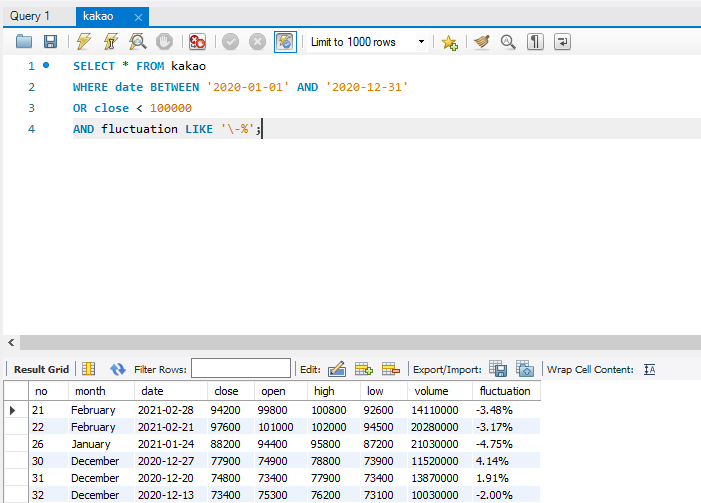Select row marker arrow for row 21
The width and height of the screenshot is (701, 503).
[x=13, y=410]
